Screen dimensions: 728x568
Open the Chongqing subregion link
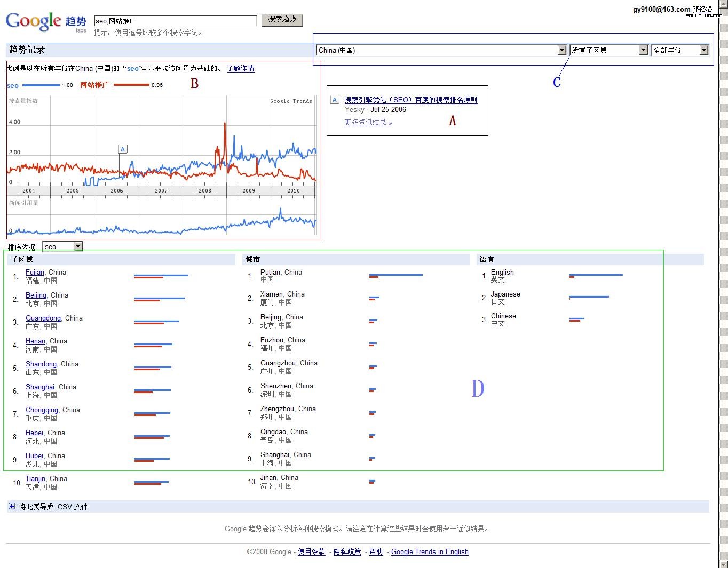pos(42,410)
